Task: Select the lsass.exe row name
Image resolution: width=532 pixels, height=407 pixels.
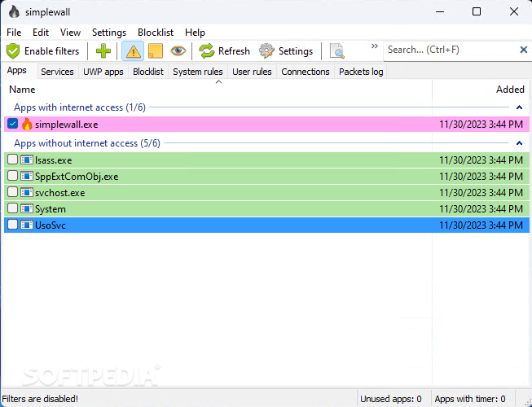Action: click(x=54, y=160)
